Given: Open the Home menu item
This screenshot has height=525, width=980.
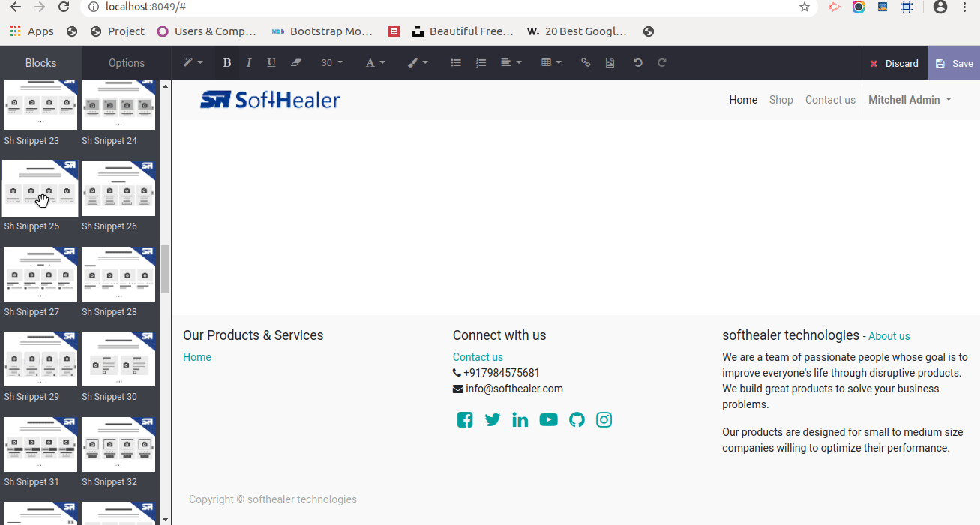Looking at the screenshot, I should point(743,100).
